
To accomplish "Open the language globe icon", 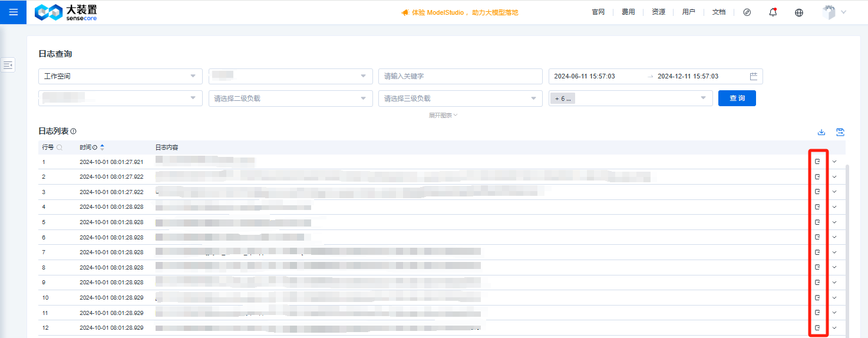I will (x=799, y=12).
